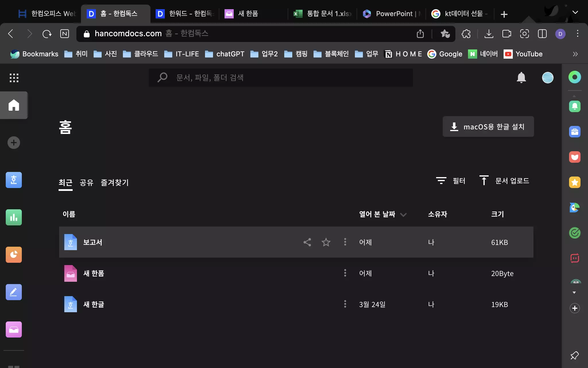Open the orange Hanshow sidebar icon
This screenshot has height=368, width=588.
click(x=14, y=255)
